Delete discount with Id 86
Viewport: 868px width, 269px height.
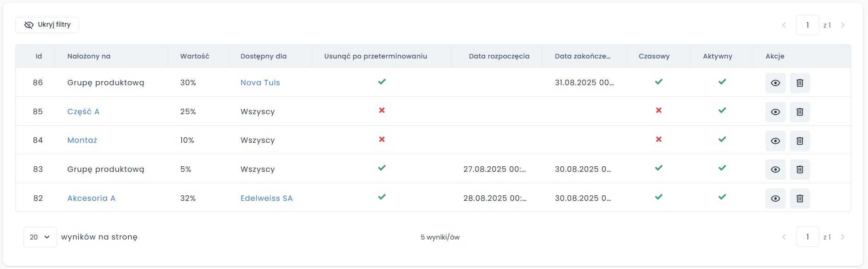point(799,83)
